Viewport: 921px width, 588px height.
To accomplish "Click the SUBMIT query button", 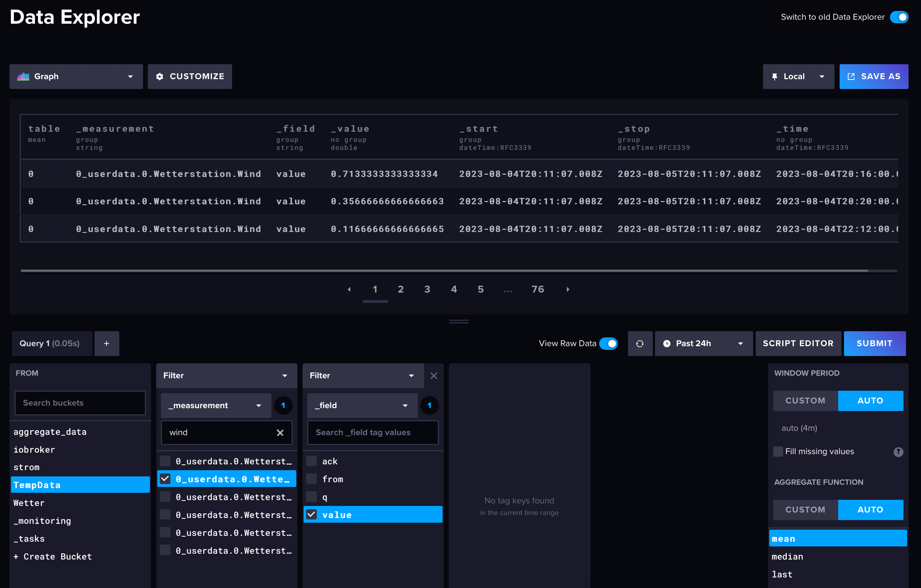I will [875, 343].
